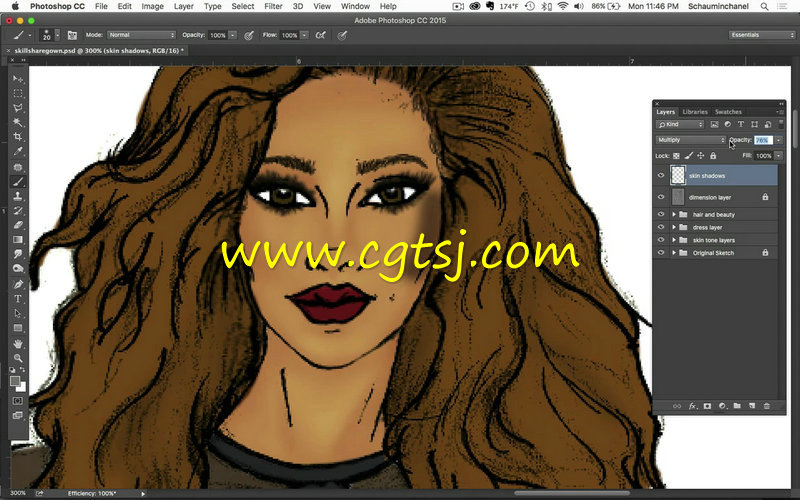
Task: Open the Filter menu
Action: click(273, 6)
